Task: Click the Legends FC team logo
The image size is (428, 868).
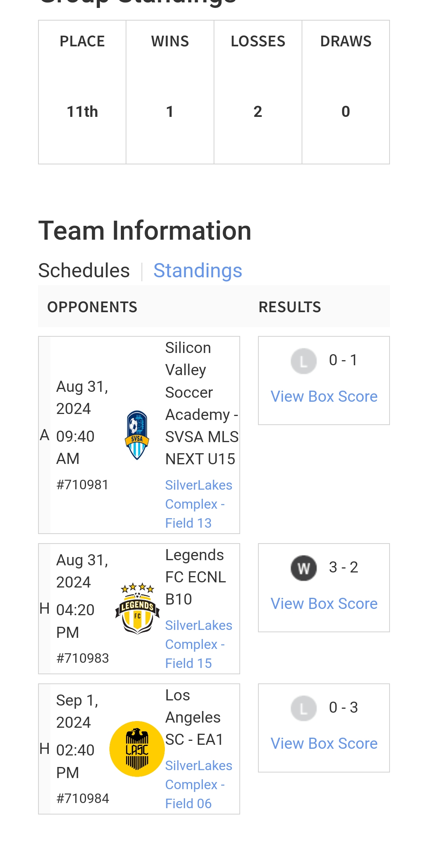Action: coord(137,609)
